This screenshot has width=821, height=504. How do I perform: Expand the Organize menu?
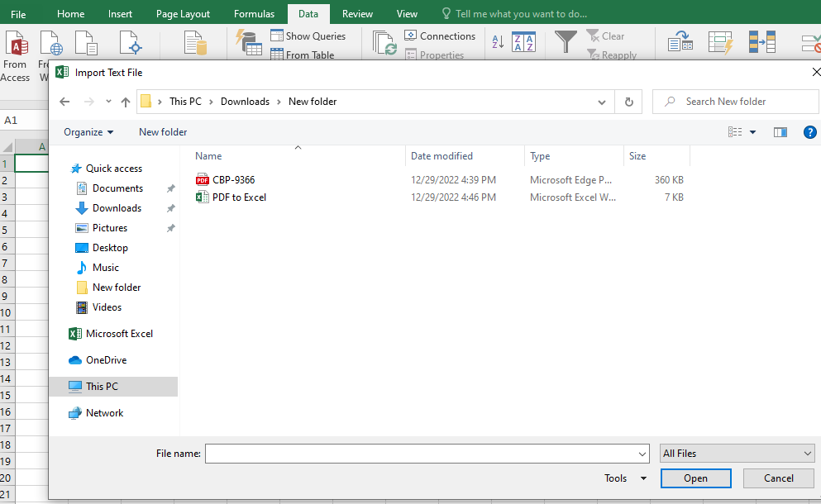87,131
